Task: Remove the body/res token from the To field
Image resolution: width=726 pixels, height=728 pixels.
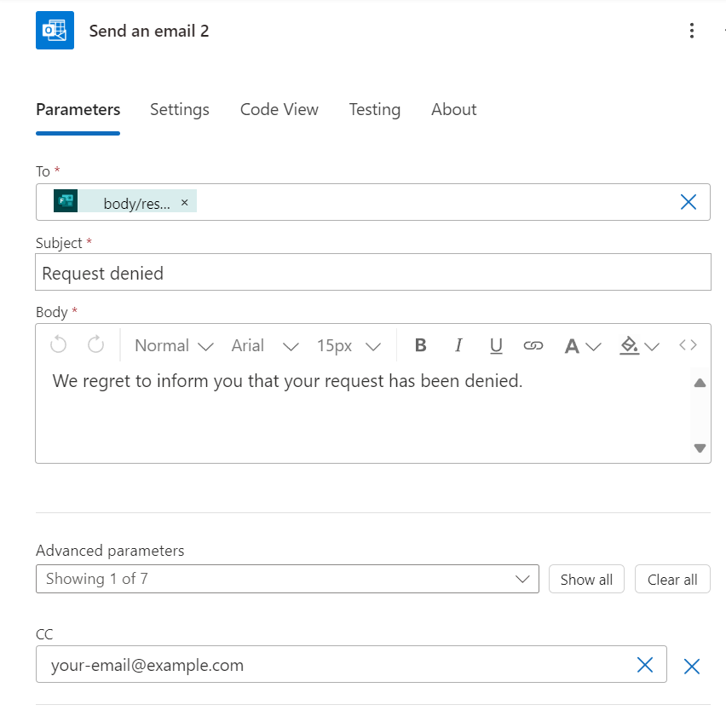Action: (184, 202)
